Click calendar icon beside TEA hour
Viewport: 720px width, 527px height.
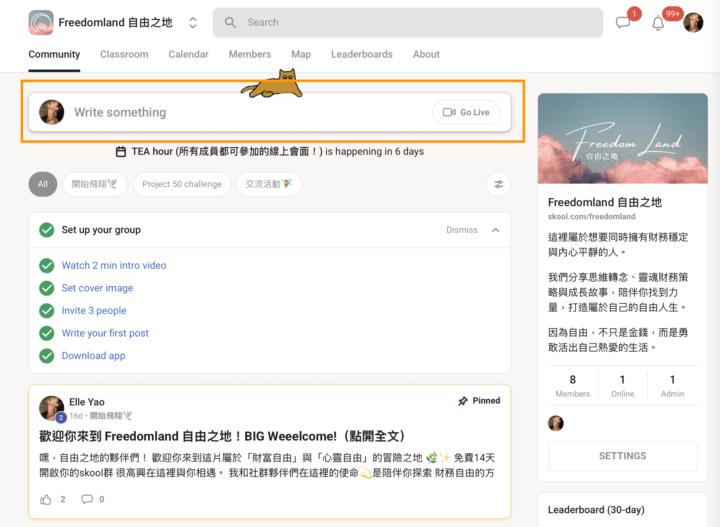[121, 151]
